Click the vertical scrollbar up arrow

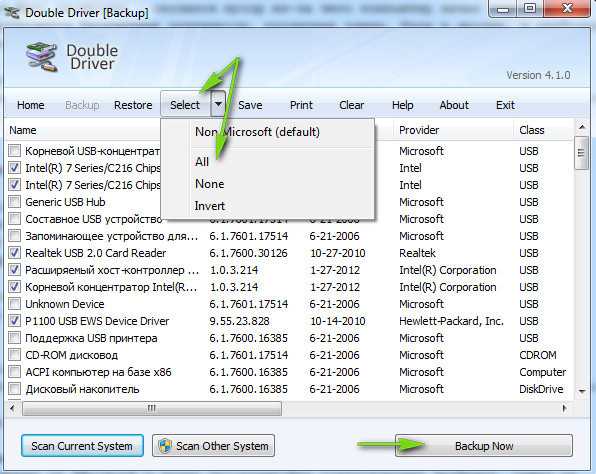(582, 127)
